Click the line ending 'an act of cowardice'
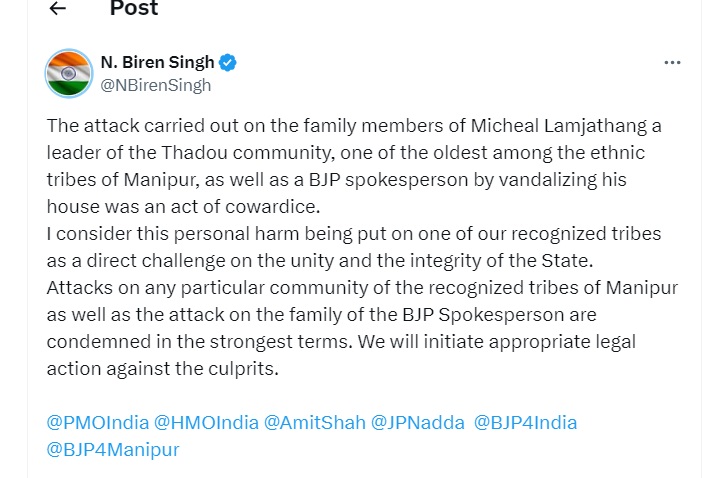708x478 pixels. click(183, 207)
